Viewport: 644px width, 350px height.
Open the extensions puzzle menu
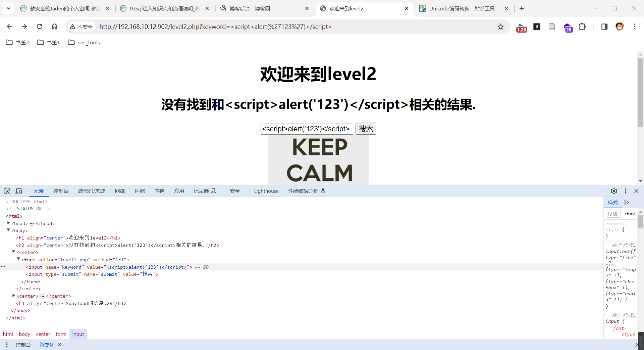582,27
